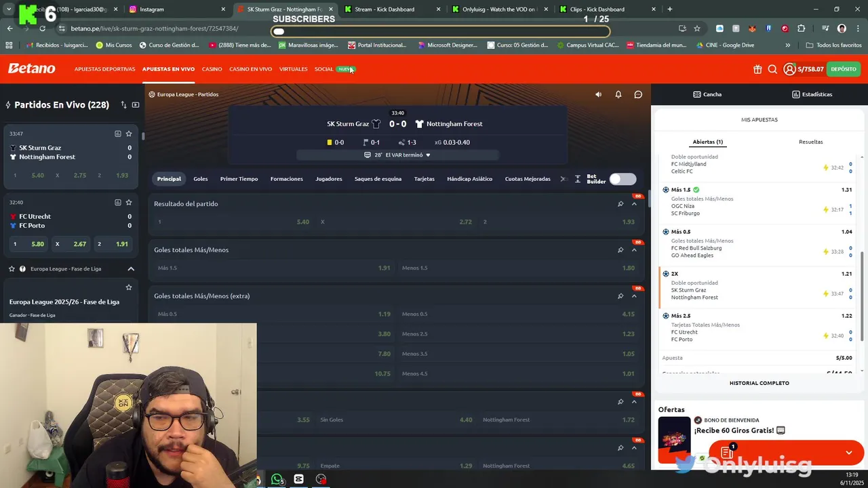Click the live stream filter icon beside Partidos En Vivo
868x488 pixels.
pyautogui.click(x=136, y=105)
